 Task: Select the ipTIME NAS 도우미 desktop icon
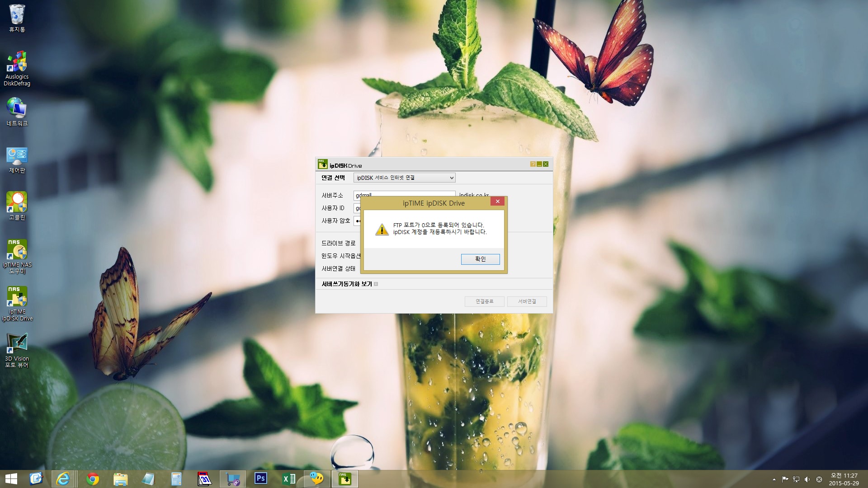[17, 256]
